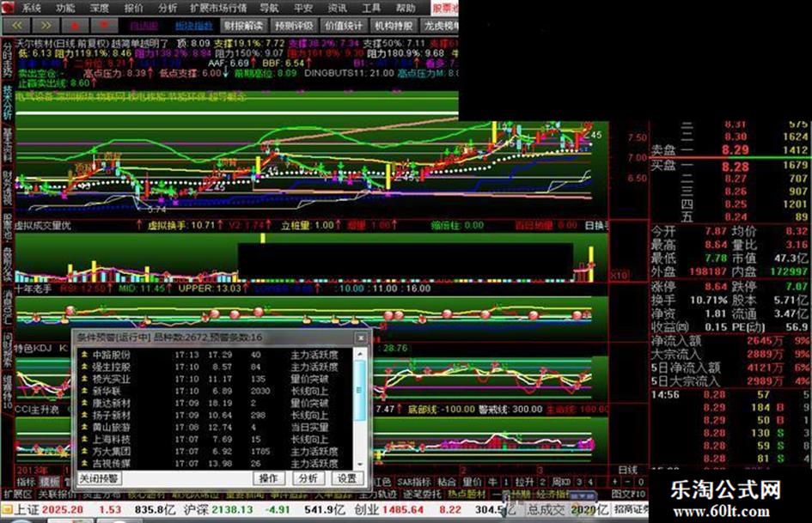The width and height of the screenshot is (812, 523).
Task: Select the 康达新材 alert row
Action: 216,403
